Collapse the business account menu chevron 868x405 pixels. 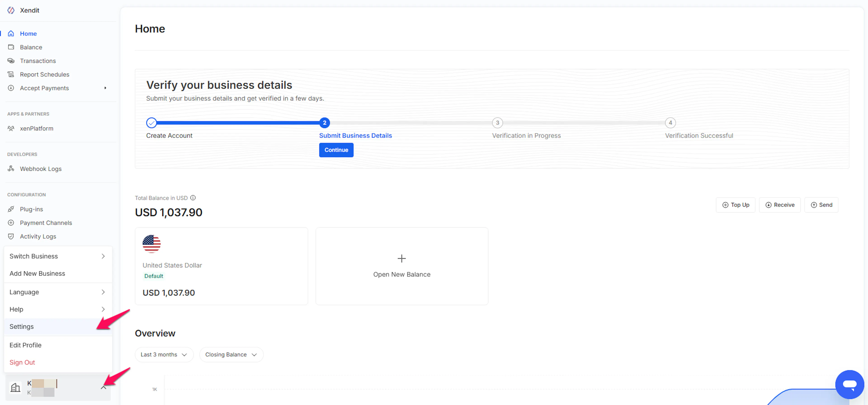tap(104, 387)
